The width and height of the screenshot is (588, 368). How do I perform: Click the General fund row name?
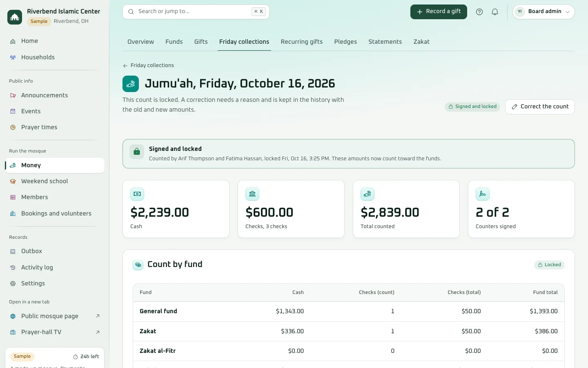(x=158, y=311)
